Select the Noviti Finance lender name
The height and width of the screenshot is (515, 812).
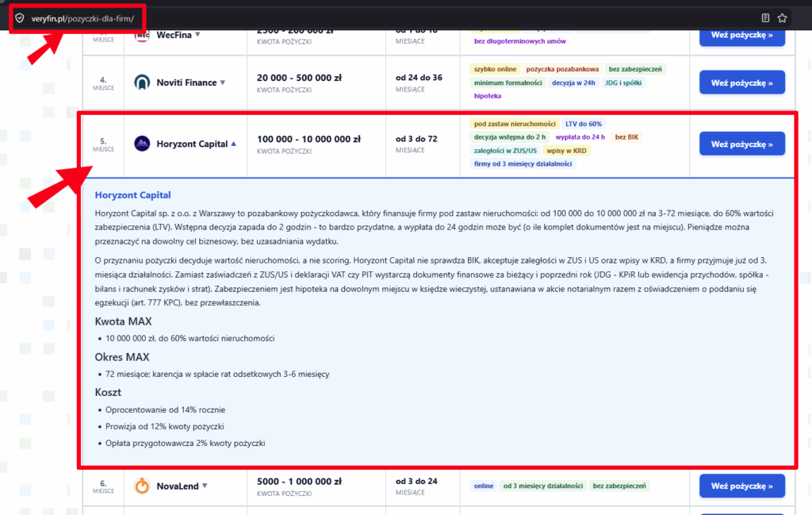tap(186, 83)
